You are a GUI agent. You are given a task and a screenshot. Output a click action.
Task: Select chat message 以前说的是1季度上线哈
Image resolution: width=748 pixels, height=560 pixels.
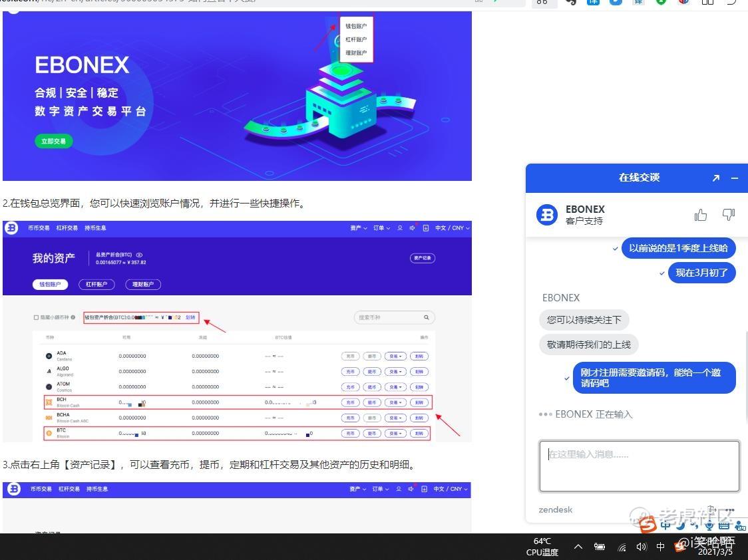click(678, 248)
